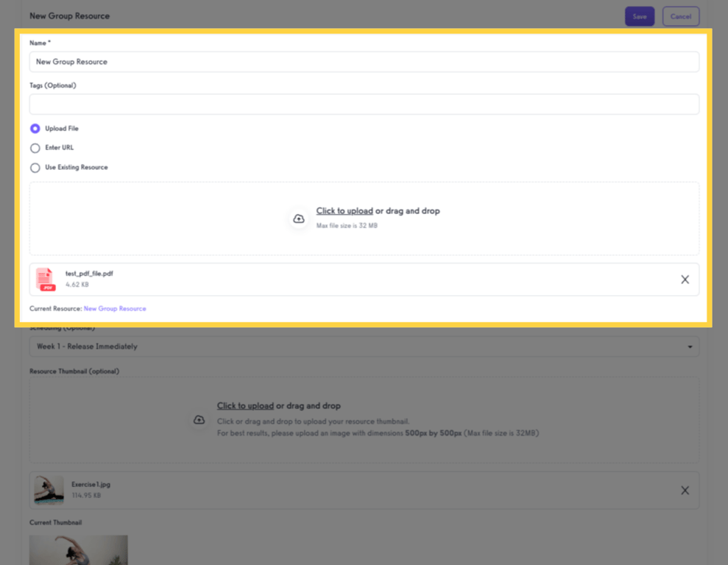Click the Name input containing New Group Resource
The image size is (728, 565).
(364, 62)
